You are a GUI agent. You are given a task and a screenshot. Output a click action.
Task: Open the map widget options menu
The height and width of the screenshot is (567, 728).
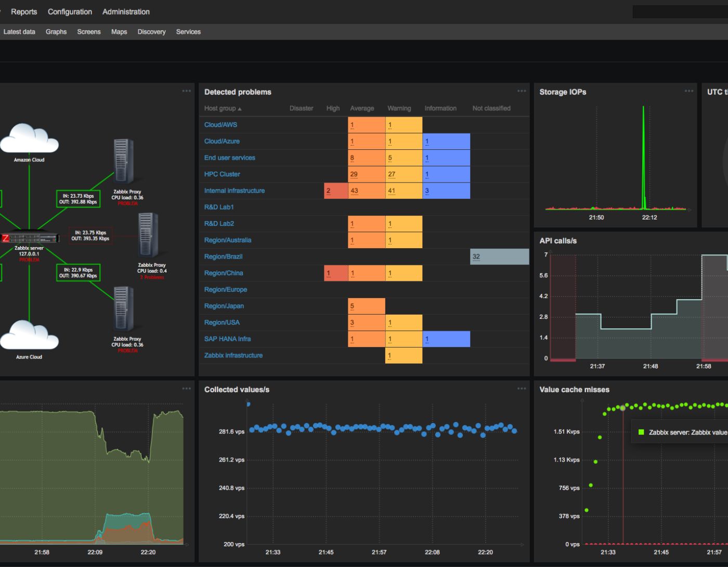(x=187, y=91)
